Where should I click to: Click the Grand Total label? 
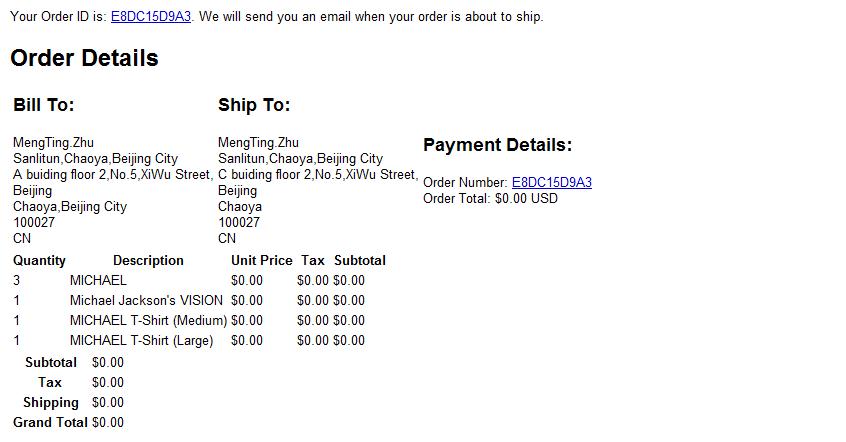pyautogui.click(x=50, y=423)
